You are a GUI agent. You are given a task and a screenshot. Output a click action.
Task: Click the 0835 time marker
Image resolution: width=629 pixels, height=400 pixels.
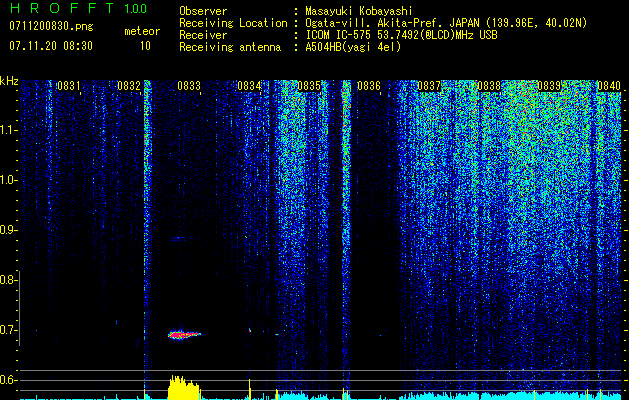point(309,86)
